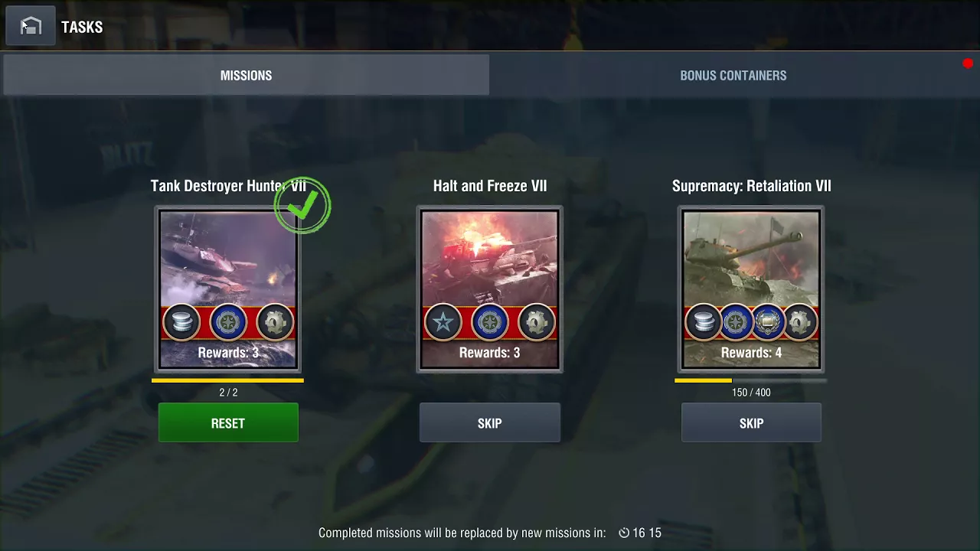Select the gear spare parts reward on Tank Destroyer Hunter
The image size is (980, 551).
pyautogui.click(x=275, y=322)
